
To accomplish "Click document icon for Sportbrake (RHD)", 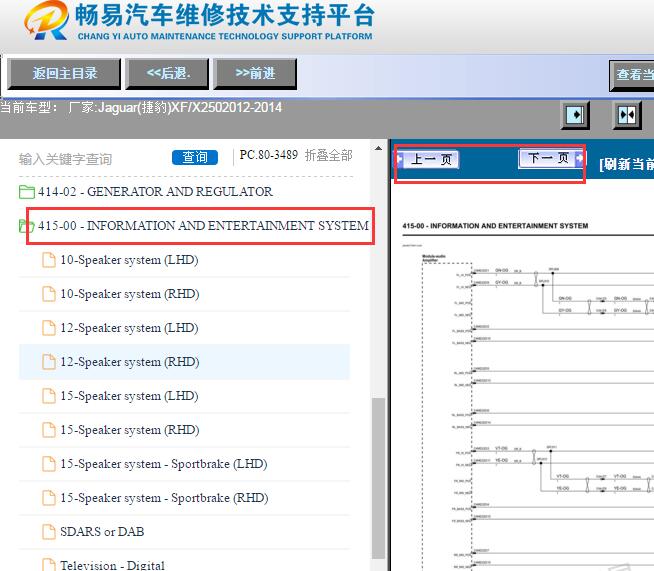I will point(49,498).
